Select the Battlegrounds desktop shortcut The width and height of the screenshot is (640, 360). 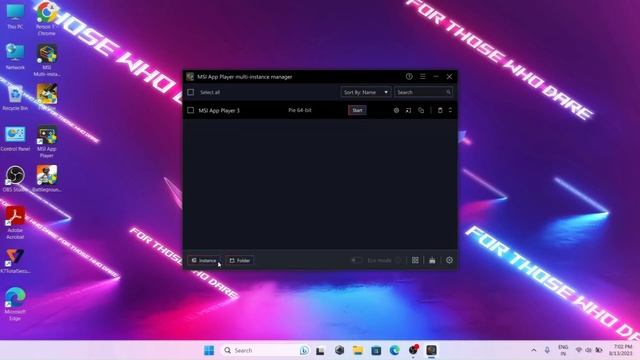(47, 179)
